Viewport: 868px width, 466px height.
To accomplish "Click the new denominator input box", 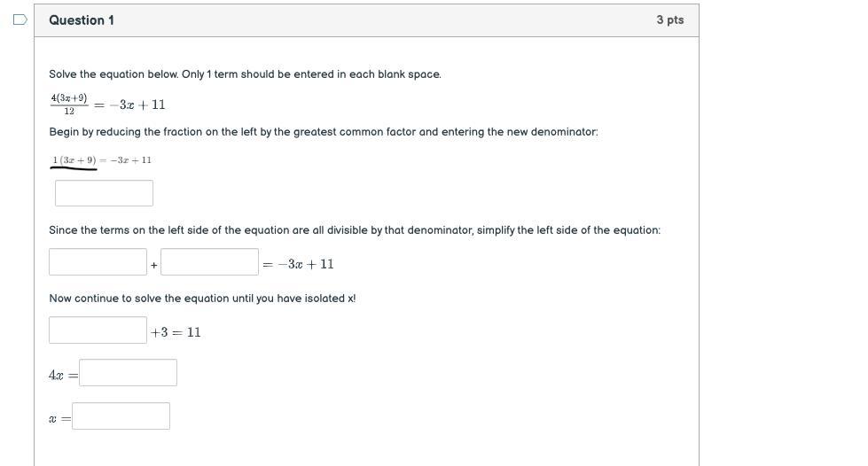I will 104,193.
